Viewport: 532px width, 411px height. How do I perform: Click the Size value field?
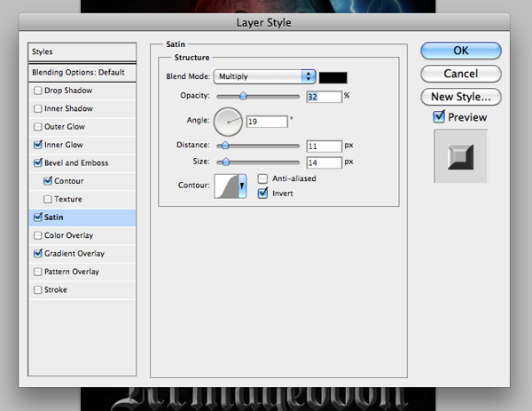(324, 162)
